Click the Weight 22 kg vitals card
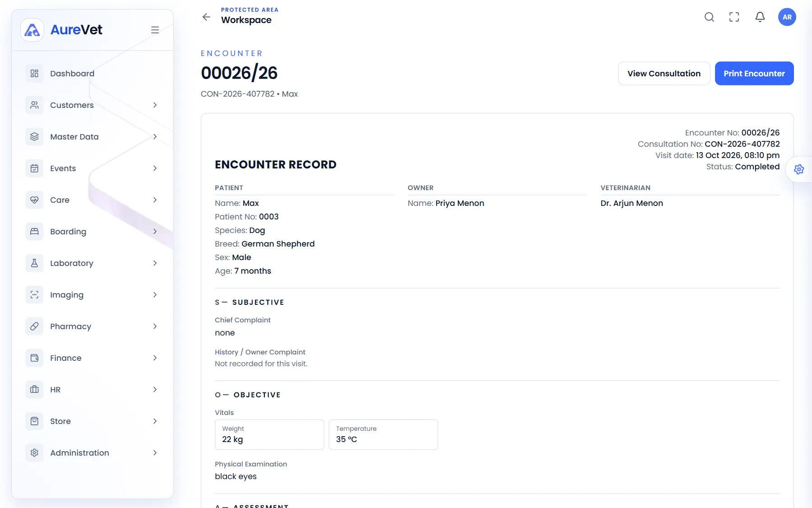 point(269,434)
